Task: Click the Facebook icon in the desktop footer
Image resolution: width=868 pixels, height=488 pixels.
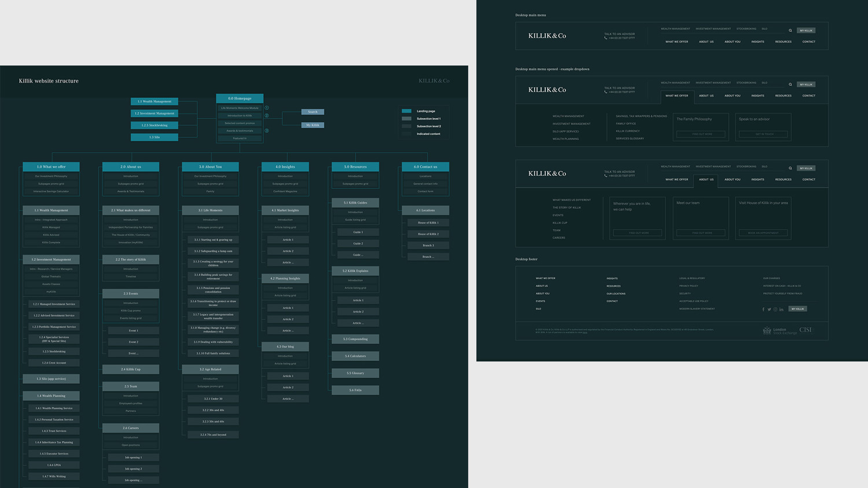Action: (763, 309)
